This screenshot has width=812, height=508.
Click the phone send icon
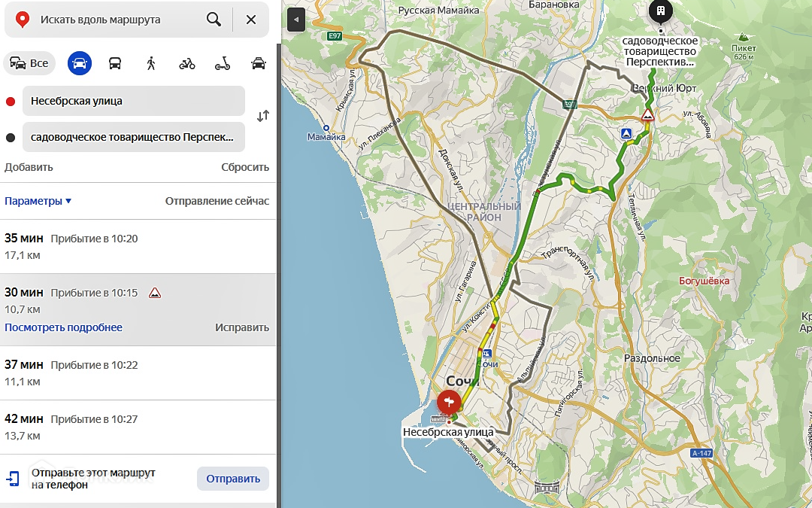[x=13, y=479]
